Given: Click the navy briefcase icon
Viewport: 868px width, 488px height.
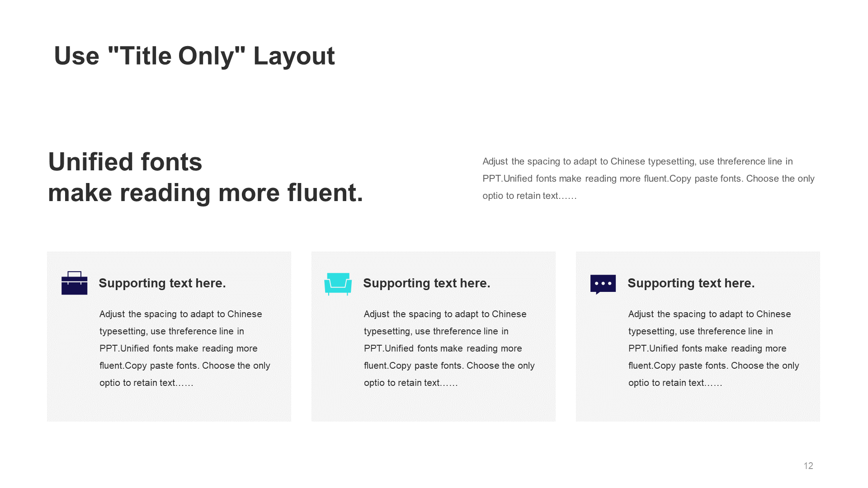Looking at the screenshot, I should point(75,283).
